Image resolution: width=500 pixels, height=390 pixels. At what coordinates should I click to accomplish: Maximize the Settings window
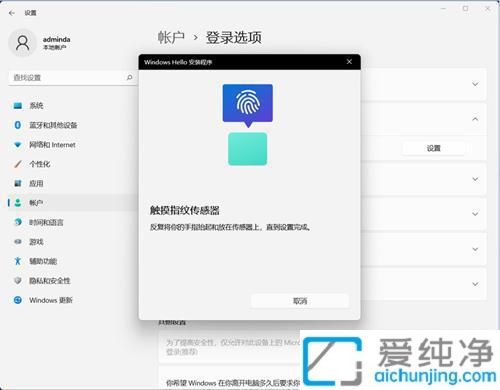[466, 9]
